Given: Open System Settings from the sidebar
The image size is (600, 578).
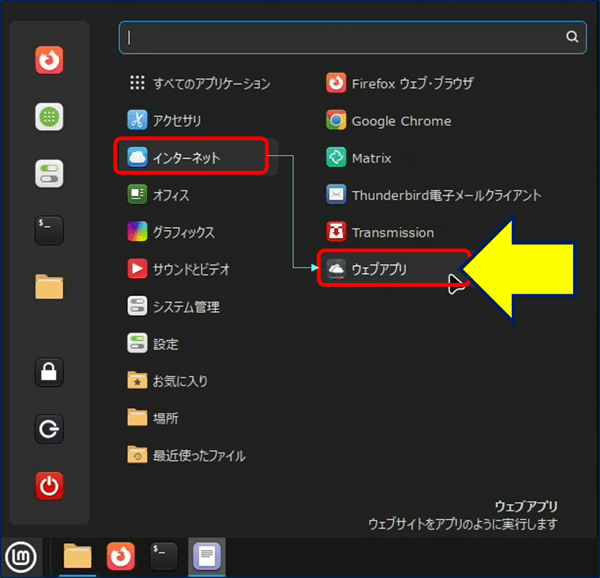Looking at the screenshot, I should (x=49, y=173).
